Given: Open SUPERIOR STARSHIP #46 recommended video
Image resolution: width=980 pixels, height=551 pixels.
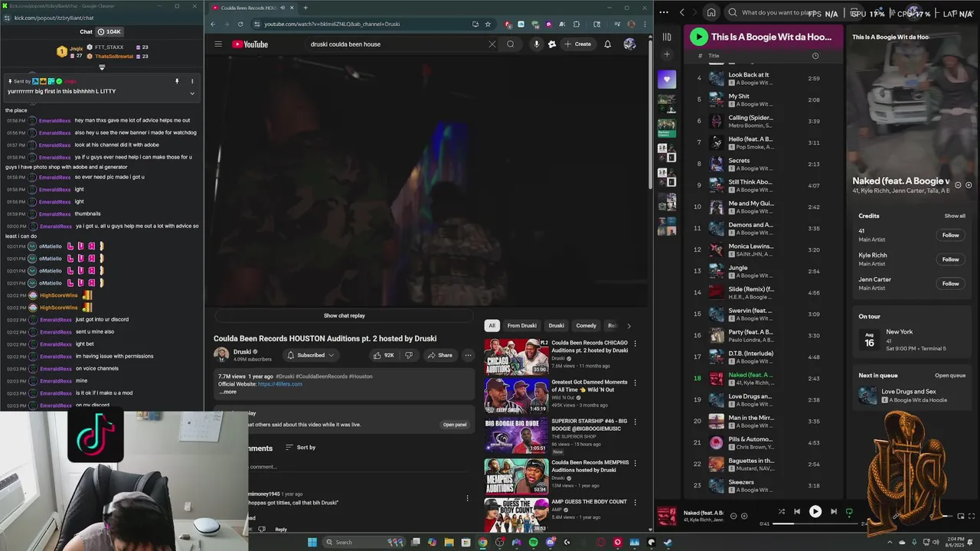Looking at the screenshot, I should coord(516,435).
